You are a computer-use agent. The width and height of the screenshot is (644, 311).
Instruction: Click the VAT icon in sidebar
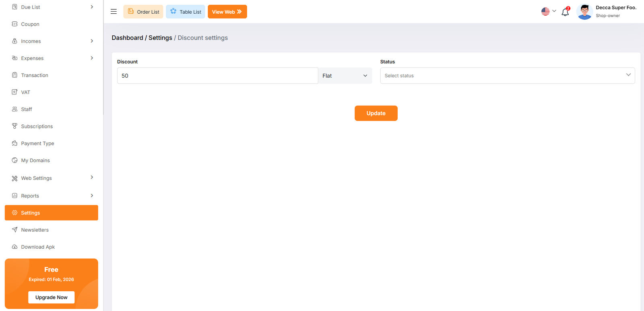click(14, 92)
